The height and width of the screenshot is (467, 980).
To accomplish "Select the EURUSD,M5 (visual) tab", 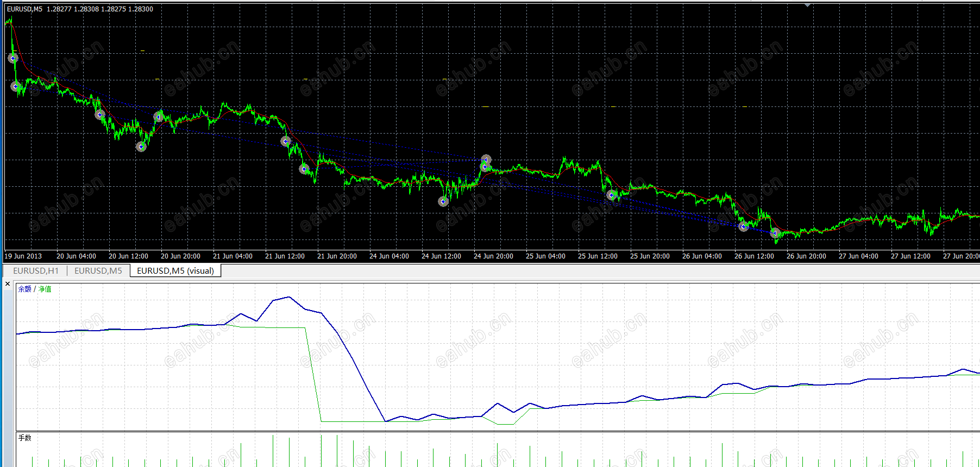I will [175, 270].
